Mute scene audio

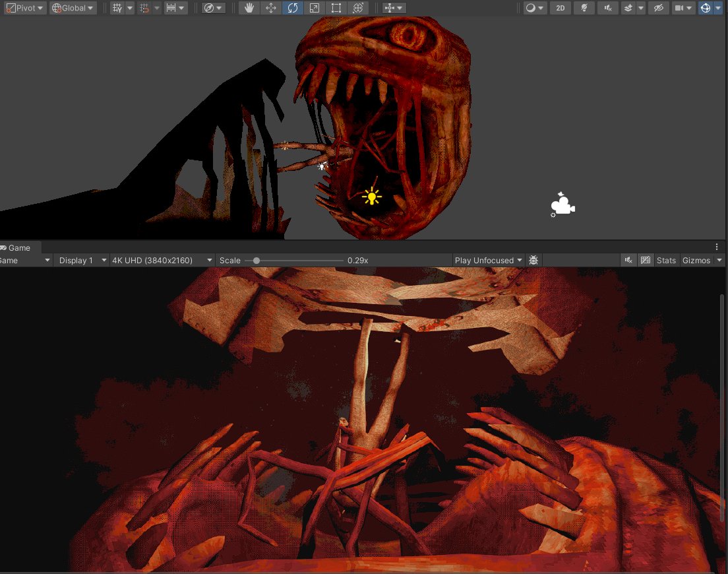coord(607,7)
